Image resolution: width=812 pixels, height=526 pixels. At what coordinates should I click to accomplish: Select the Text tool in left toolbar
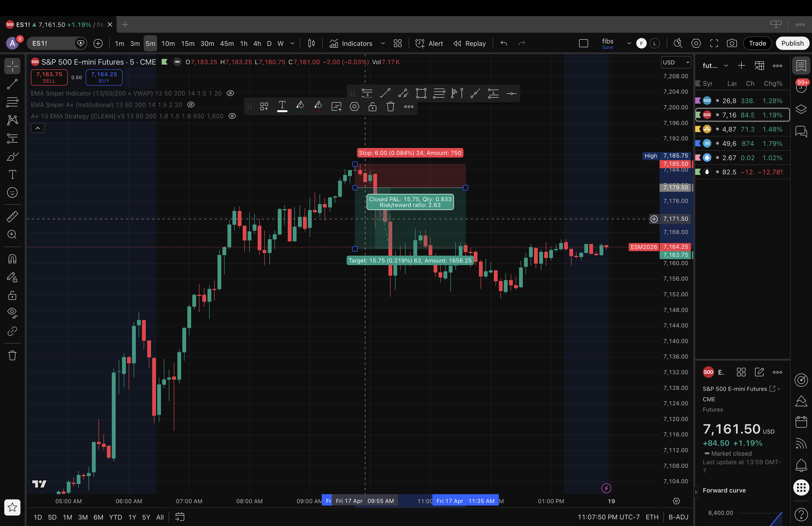(12, 174)
